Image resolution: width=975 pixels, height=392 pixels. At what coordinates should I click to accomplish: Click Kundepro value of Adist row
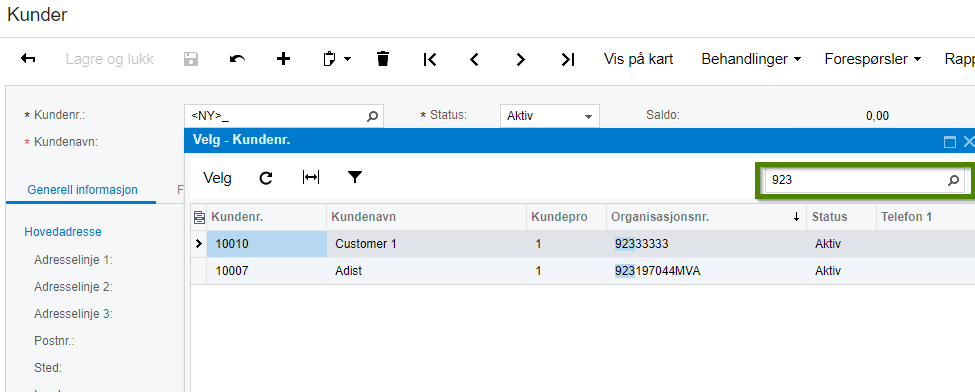click(x=566, y=271)
